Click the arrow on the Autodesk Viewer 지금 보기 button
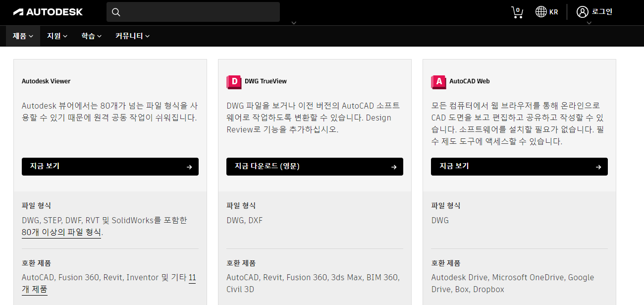644x305 pixels. [189, 167]
